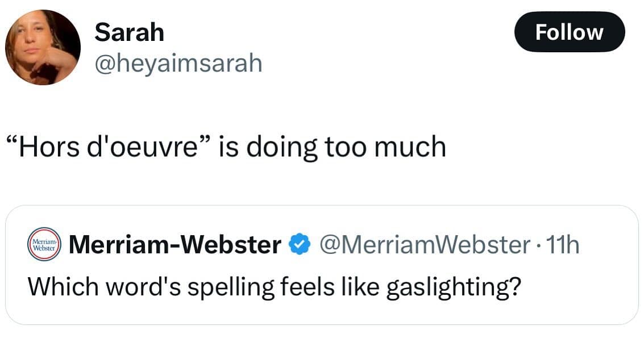The image size is (644, 338).
Task: Click the Merriam-Webster logo avatar
Action: (44, 245)
